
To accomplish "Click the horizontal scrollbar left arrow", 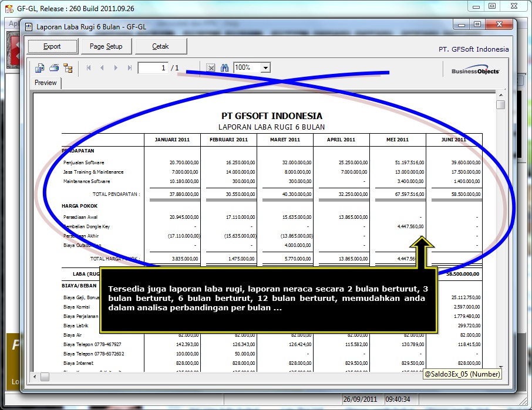I will coord(35,377).
